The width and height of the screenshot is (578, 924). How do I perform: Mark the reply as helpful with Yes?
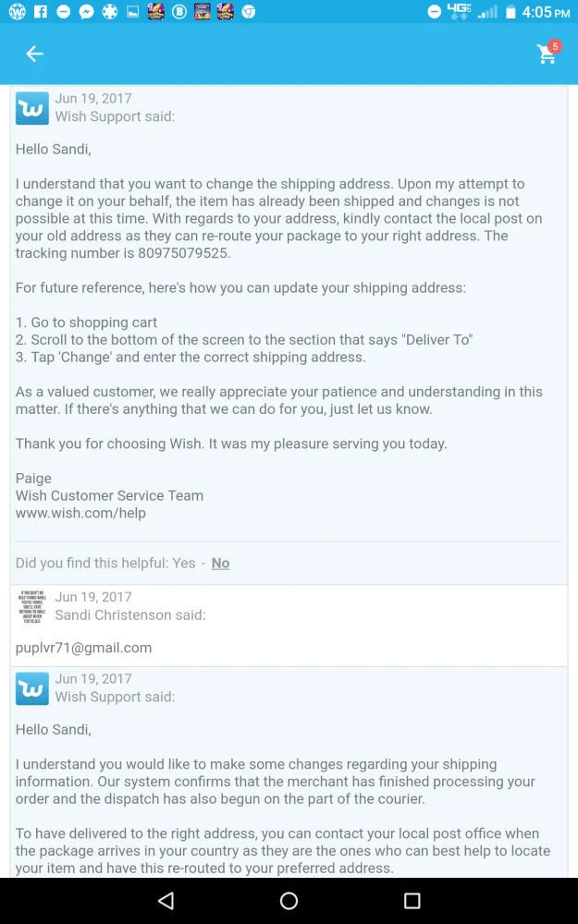184,563
